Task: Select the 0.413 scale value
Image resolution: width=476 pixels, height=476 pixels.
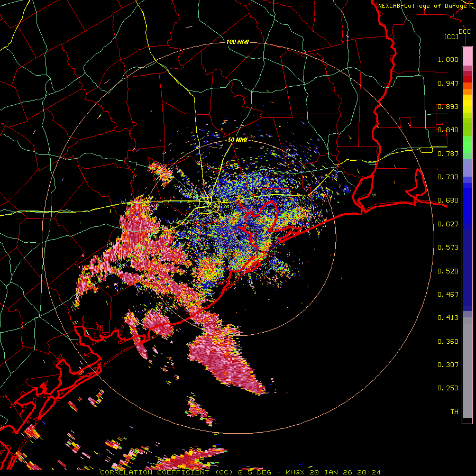Action: pos(448,318)
